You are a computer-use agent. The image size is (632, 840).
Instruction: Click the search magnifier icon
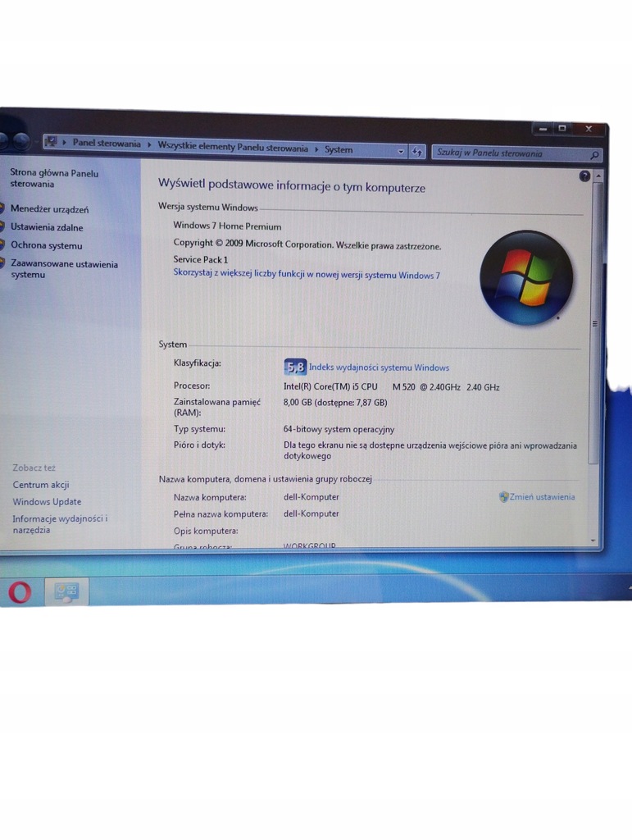point(594,155)
